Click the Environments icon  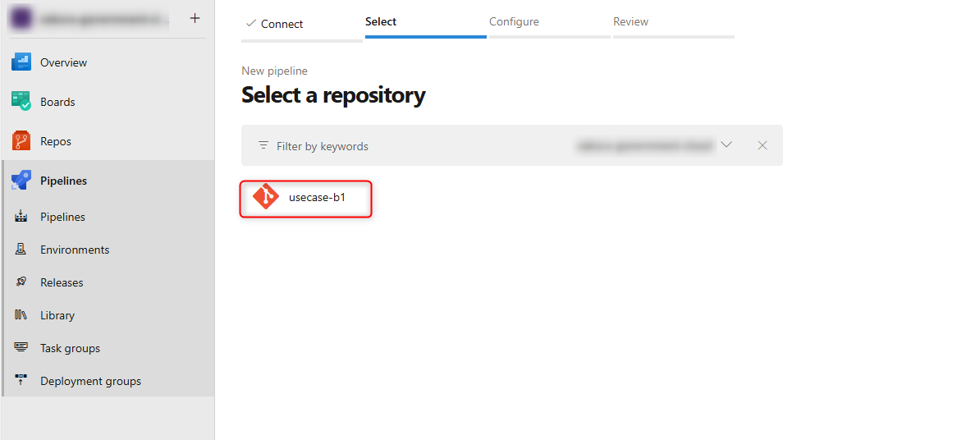pos(21,250)
